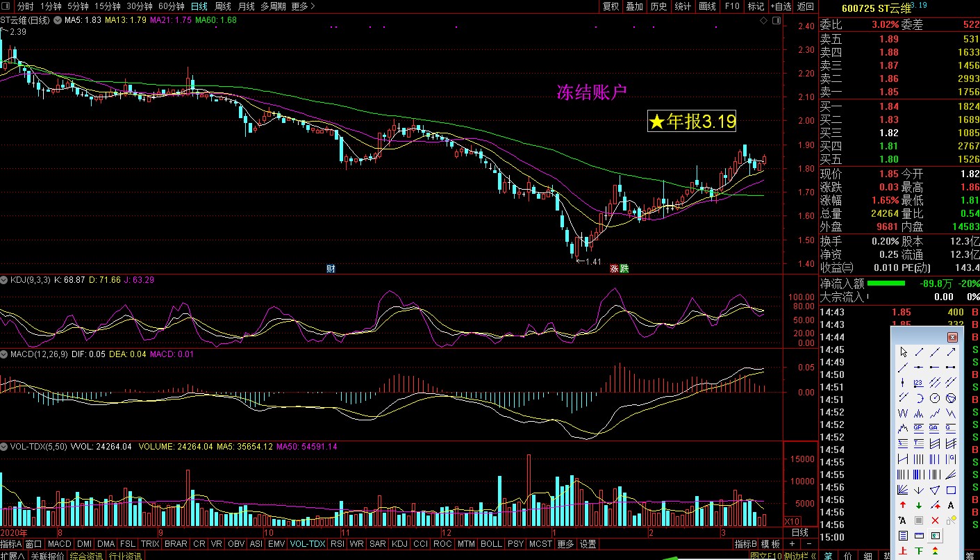Open the 关联报价 related quotes tab
This screenshot has width=980, height=560.
coord(47,556)
